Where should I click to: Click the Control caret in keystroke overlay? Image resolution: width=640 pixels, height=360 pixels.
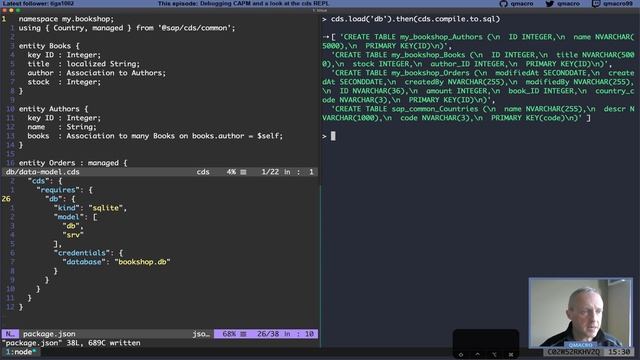click(x=478, y=354)
